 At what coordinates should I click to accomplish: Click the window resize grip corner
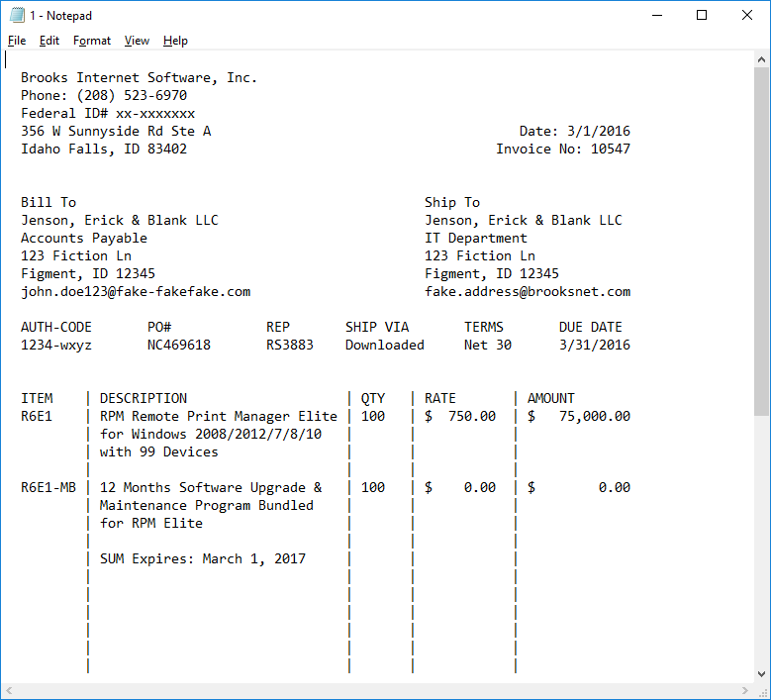coord(762,691)
